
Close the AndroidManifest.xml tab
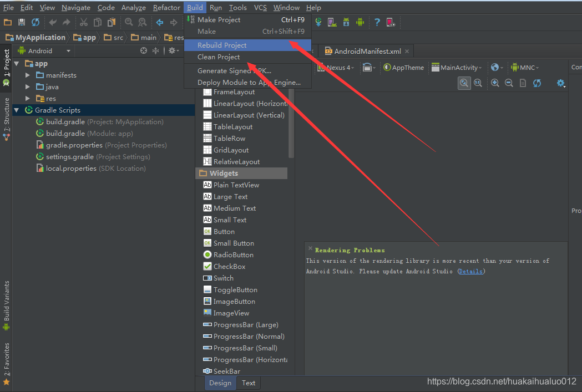coord(407,51)
